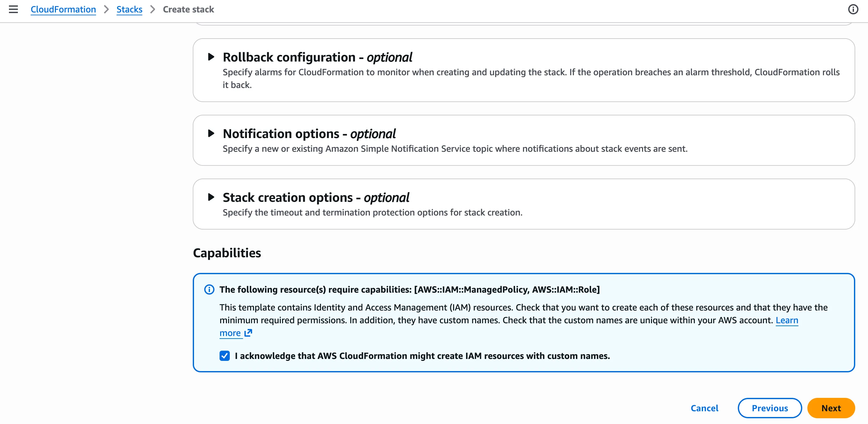Go to CloudFormation breadcrumb
Screen dimensions: 868x424
point(64,10)
